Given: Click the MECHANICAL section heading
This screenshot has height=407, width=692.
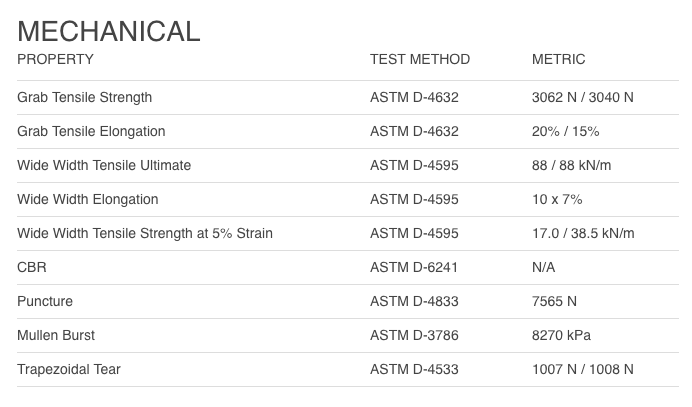Looking at the screenshot, I should (109, 30).
